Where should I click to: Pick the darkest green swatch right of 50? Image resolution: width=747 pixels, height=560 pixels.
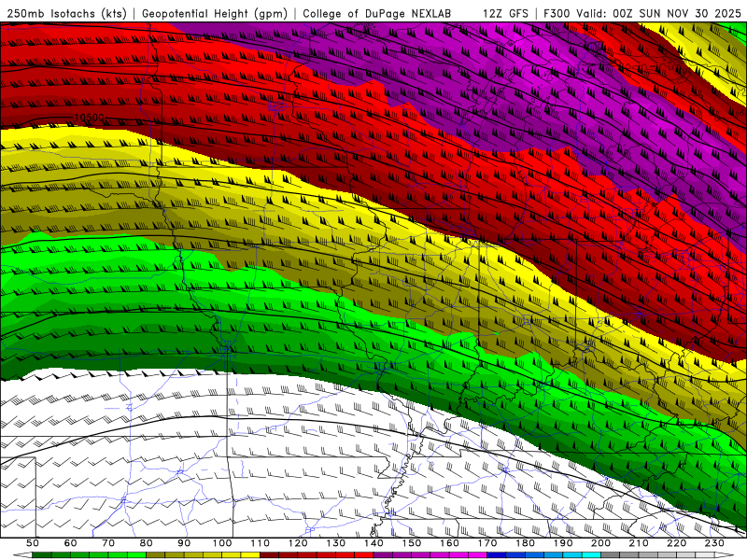tap(42, 555)
